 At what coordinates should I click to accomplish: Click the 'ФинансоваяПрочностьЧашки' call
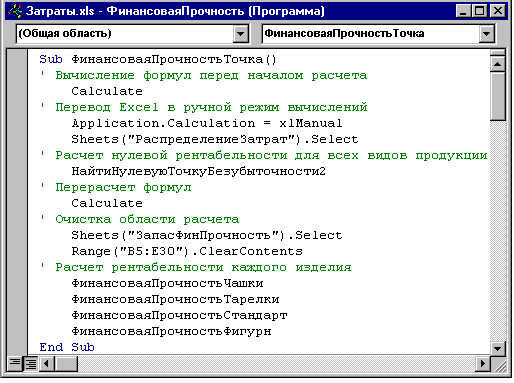point(167,283)
